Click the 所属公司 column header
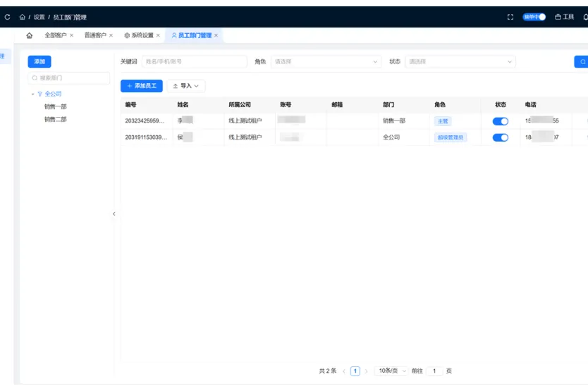The width and height of the screenshot is (588, 391). coord(240,104)
